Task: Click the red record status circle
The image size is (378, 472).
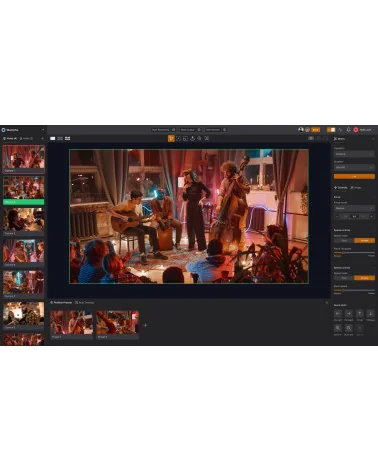Action: (356, 130)
